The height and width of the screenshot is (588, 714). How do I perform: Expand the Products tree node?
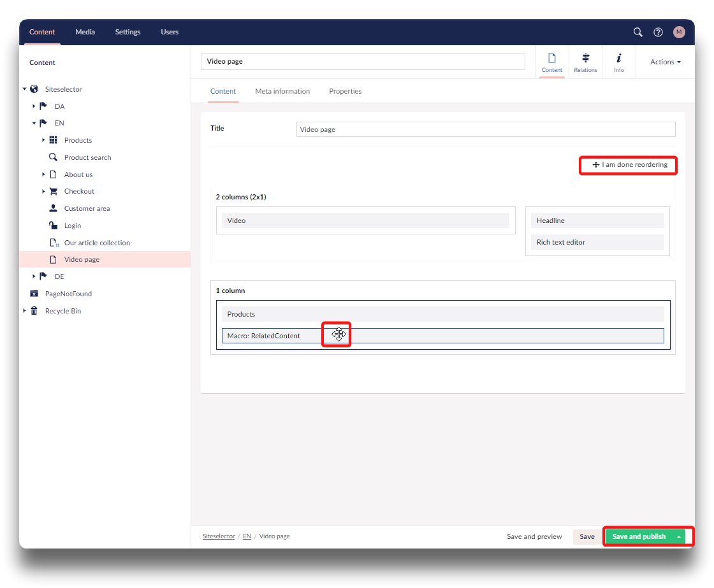[44, 140]
